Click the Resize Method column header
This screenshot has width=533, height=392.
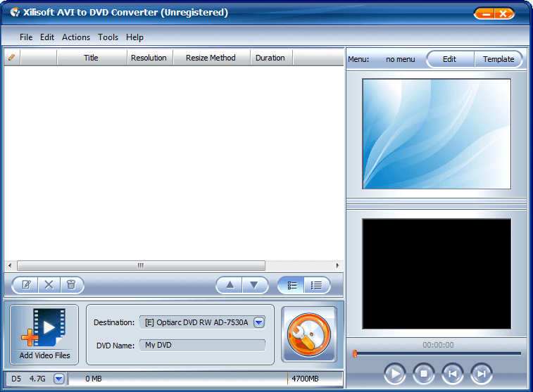(211, 58)
